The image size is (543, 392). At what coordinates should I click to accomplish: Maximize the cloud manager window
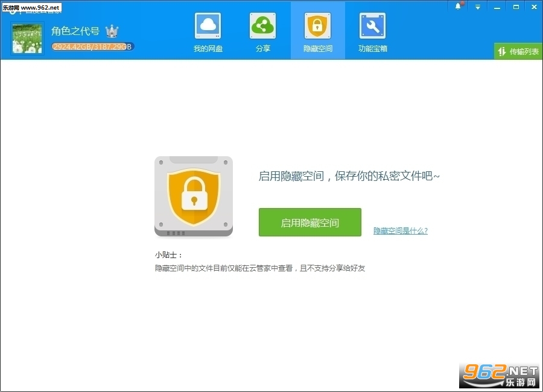[516, 7]
